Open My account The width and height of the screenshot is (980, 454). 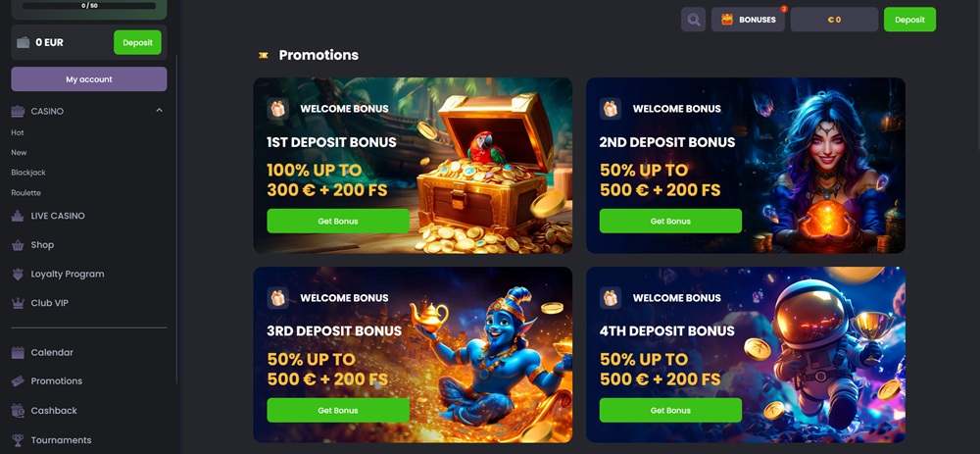(89, 79)
